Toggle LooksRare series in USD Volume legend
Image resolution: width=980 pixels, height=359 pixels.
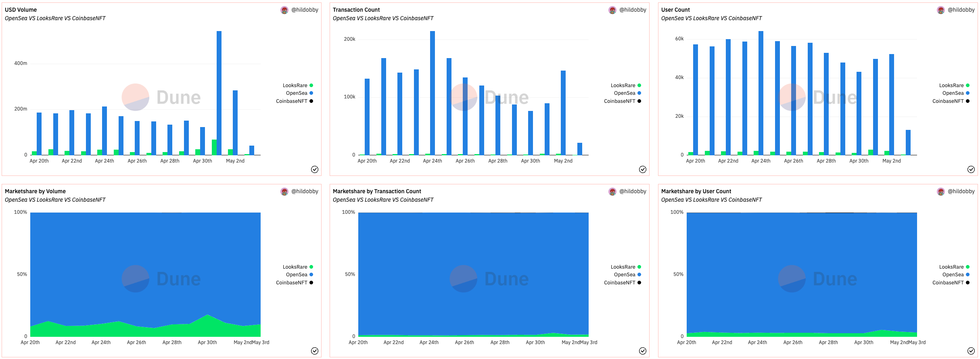[298, 86]
